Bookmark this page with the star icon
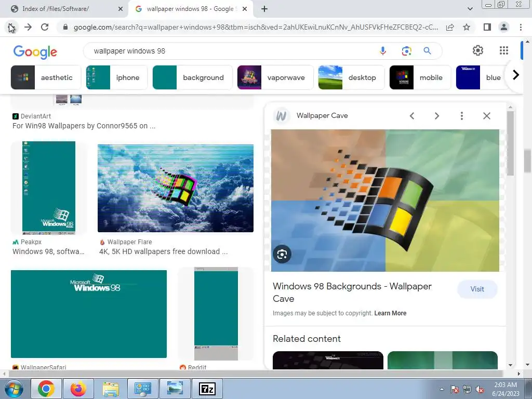The height and width of the screenshot is (399, 532). click(467, 27)
